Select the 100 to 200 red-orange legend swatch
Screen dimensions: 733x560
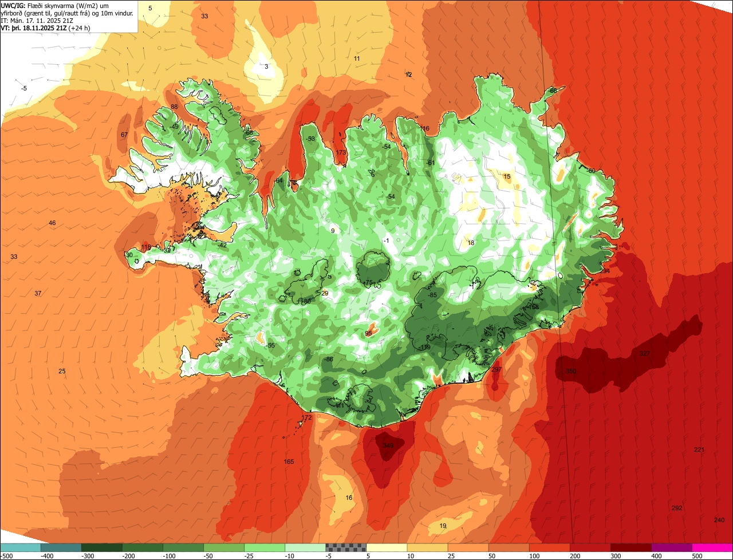(549, 547)
